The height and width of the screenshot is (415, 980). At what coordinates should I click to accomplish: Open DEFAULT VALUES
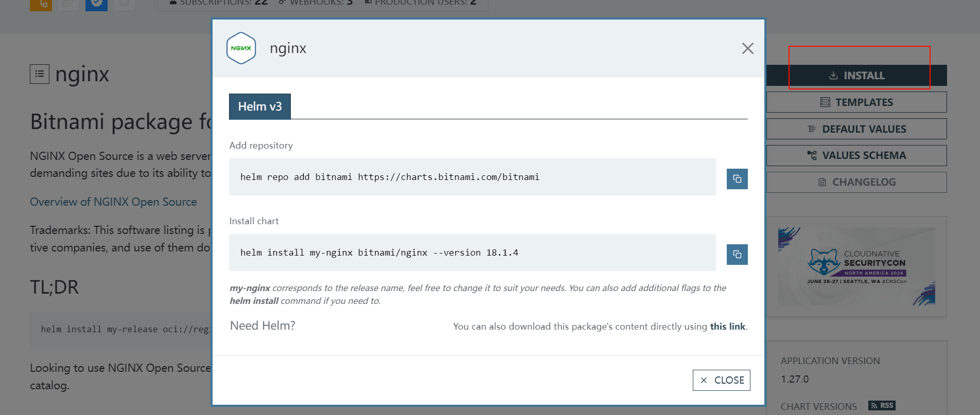tap(856, 129)
